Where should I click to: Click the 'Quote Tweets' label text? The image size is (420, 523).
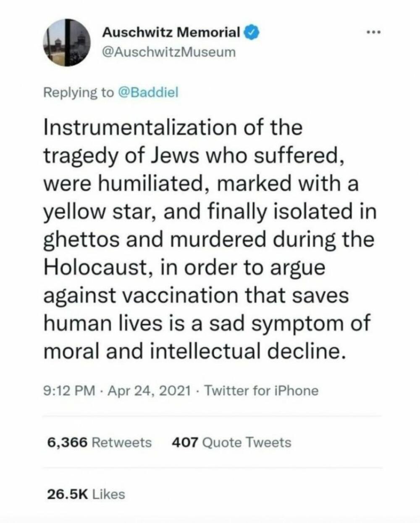coord(247,442)
